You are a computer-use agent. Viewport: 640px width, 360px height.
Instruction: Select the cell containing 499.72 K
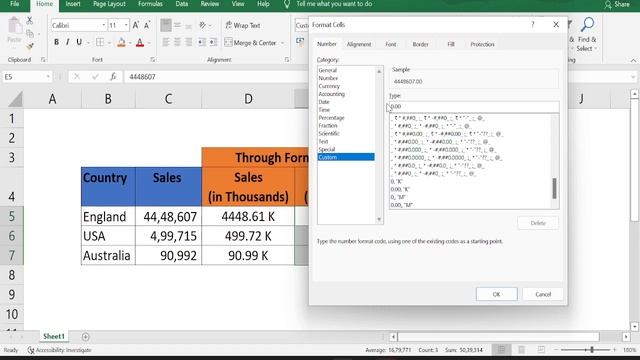pos(248,236)
